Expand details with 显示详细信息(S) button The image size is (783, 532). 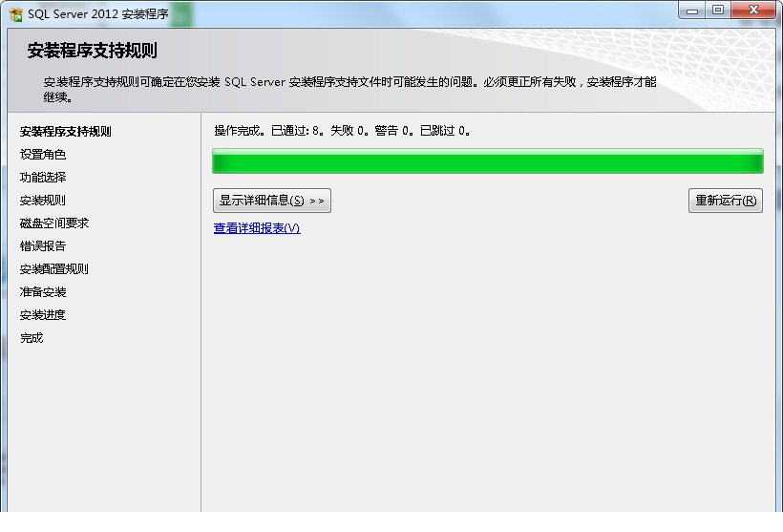click(x=271, y=201)
